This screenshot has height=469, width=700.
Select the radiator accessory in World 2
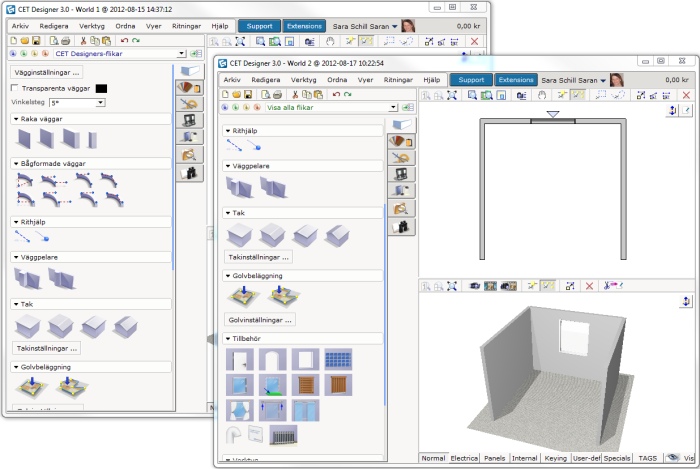pos(283,435)
